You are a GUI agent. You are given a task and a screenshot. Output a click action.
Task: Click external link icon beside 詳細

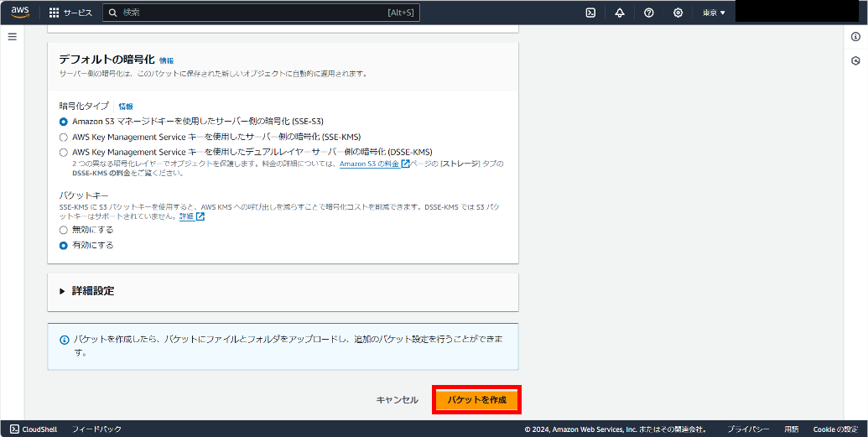pos(200,216)
